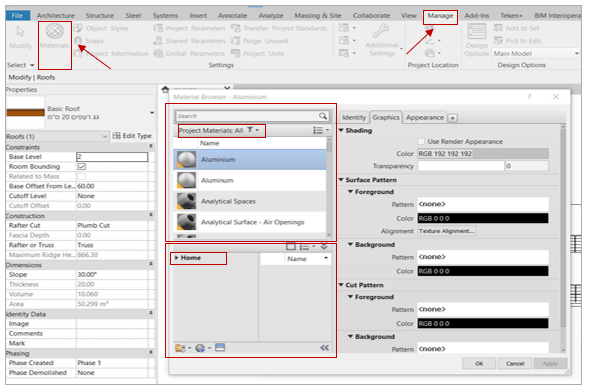This screenshot has height=392, width=589.
Task: Toggle Use Render Appearance checkbox
Action: pos(421,142)
